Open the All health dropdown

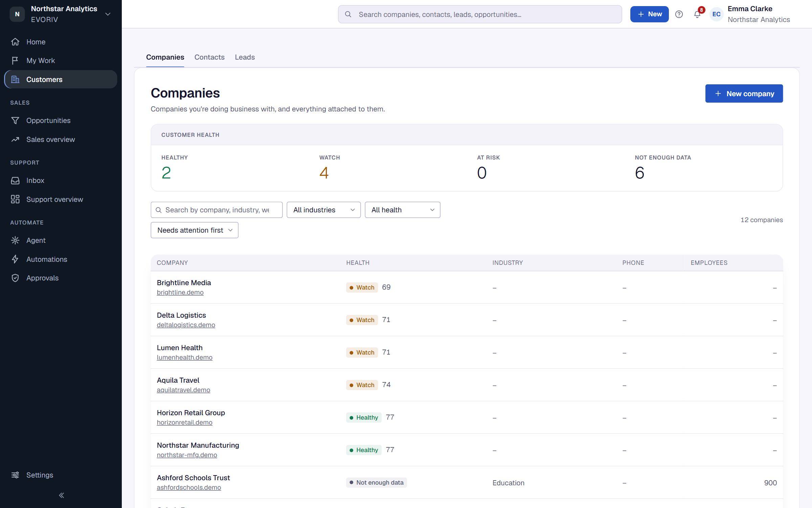[x=402, y=210]
